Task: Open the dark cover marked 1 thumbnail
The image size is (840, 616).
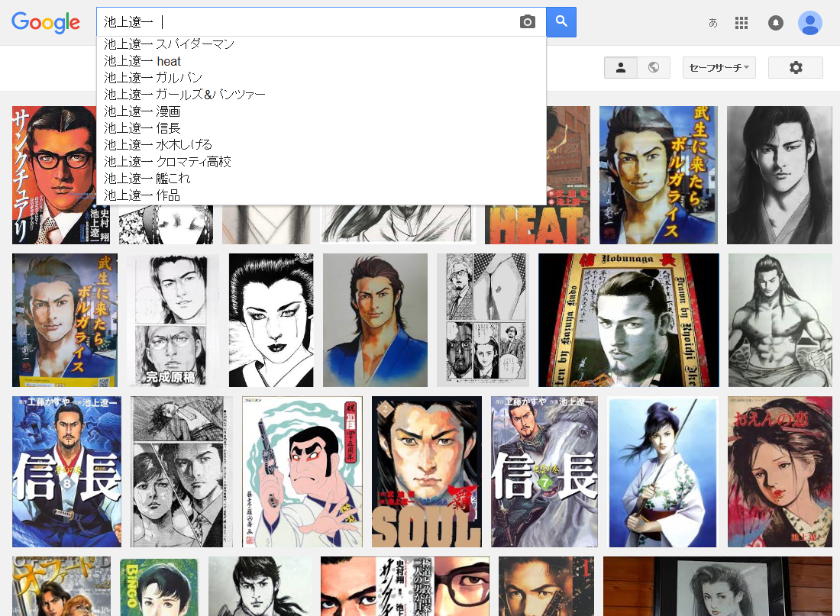Action: 546,586
